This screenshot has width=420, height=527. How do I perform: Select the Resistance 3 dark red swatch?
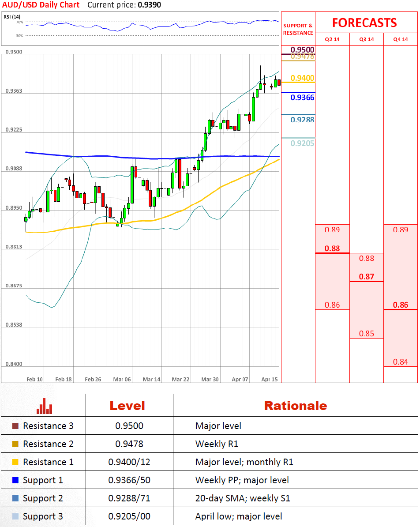15,426
